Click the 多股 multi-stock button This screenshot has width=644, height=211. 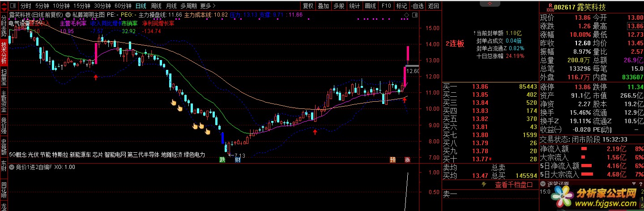click(x=339, y=6)
